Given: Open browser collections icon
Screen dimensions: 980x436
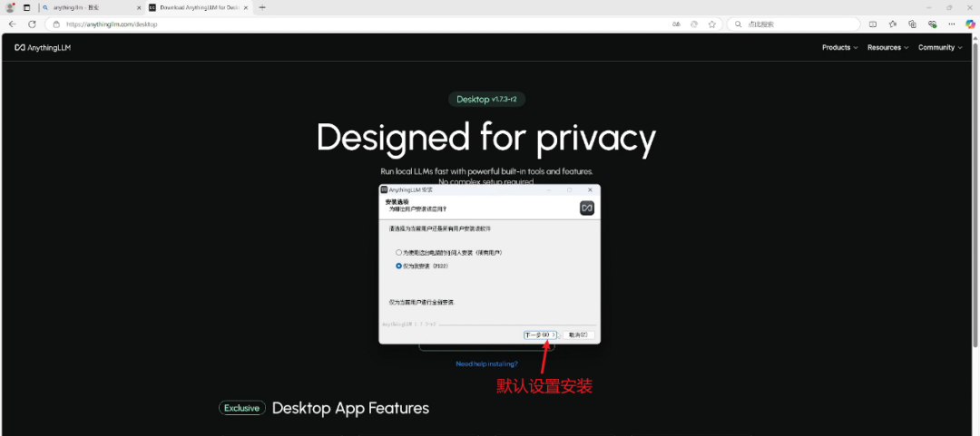Looking at the screenshot, I should (x=913, y=24).
